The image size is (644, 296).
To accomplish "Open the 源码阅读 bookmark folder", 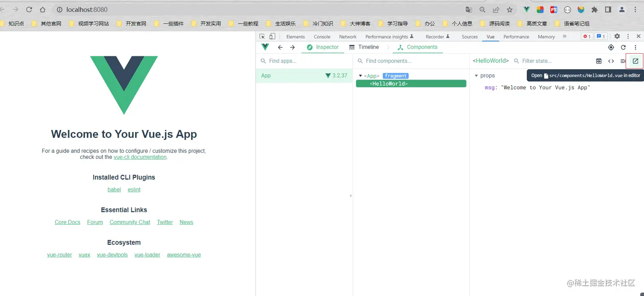I will [494, 24].
